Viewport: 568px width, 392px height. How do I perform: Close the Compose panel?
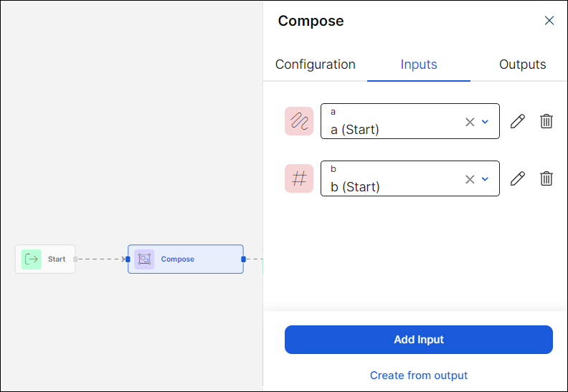[549, 21]
